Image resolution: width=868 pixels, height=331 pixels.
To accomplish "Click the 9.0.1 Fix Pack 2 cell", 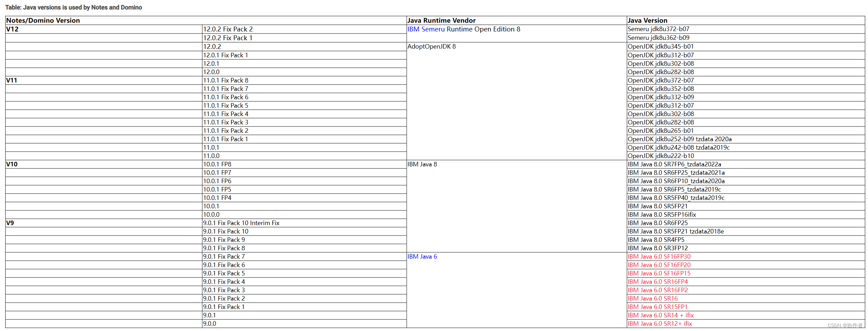I will [304, 298].
